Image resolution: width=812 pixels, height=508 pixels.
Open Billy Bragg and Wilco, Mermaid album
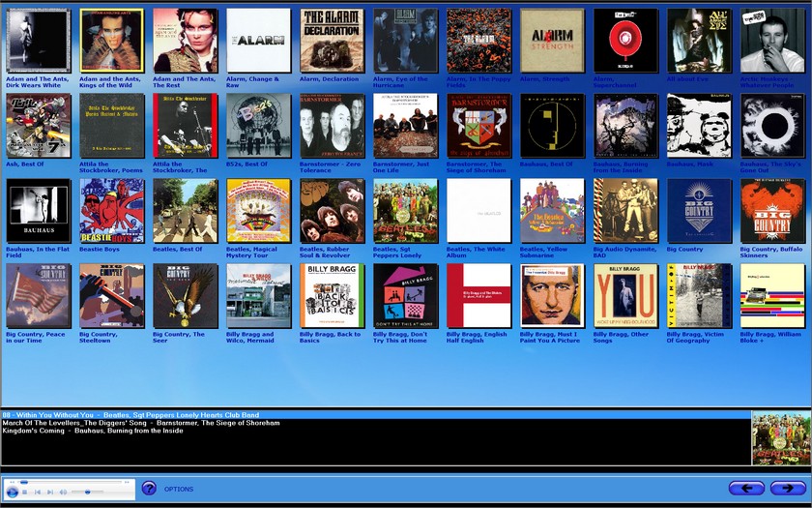[259, 295]
